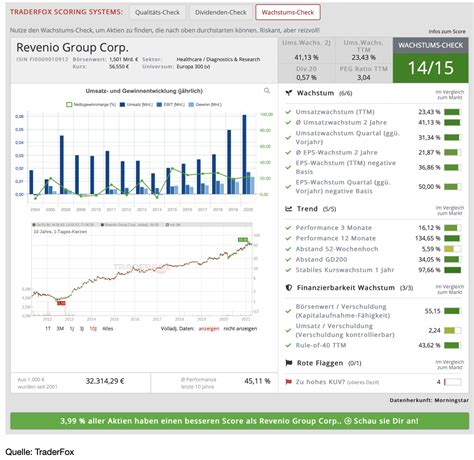The height and width of the screenshot is (460, 474).
Task: Click checkmark next to Rule-of-40 TTM
Action: 288,345
